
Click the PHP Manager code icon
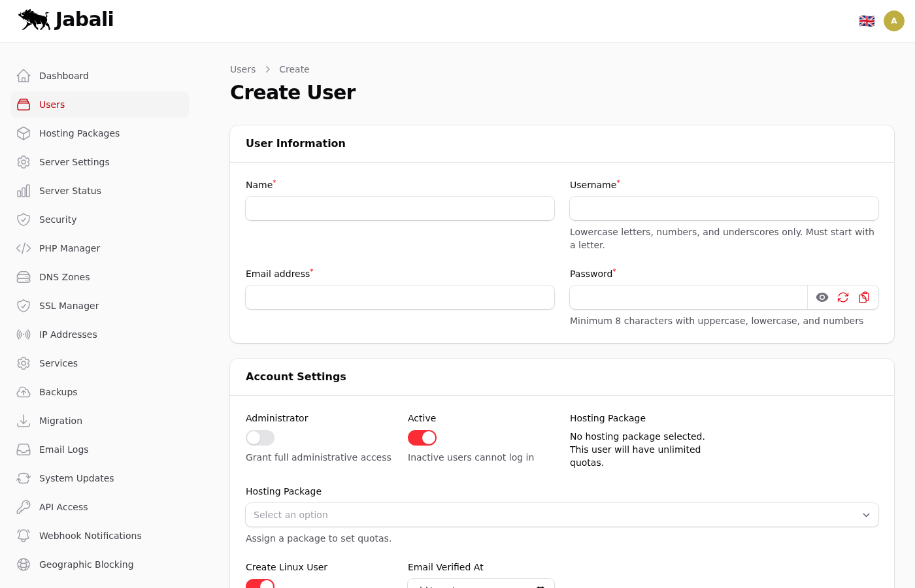coord(24,248)
